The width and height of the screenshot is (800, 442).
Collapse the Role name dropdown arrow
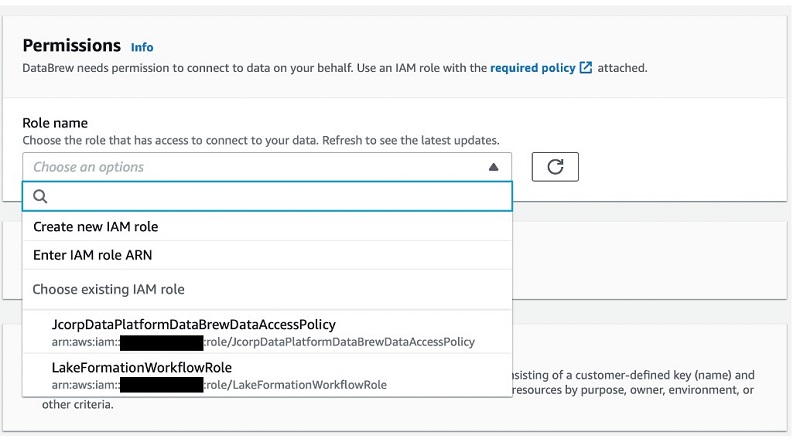493,167
